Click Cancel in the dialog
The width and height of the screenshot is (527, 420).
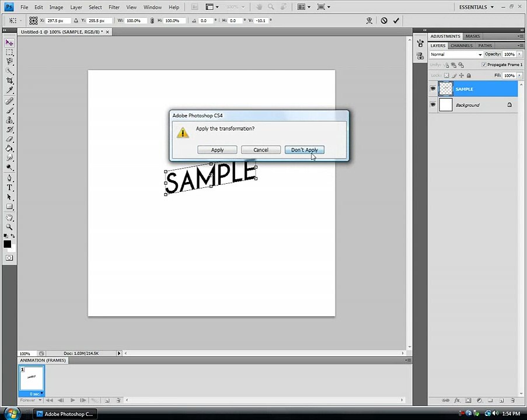[261, 150]
